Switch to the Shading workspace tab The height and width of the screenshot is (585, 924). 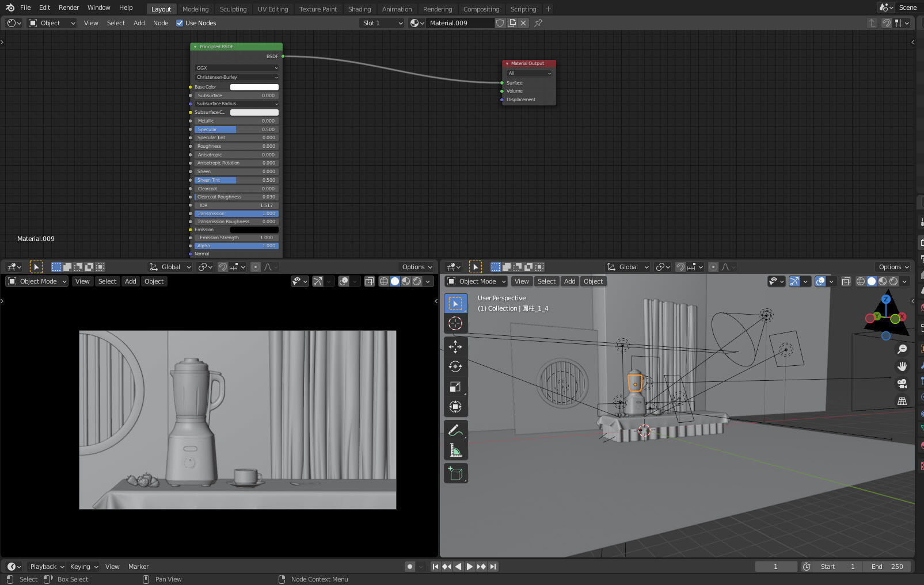[x=359, y=9]
